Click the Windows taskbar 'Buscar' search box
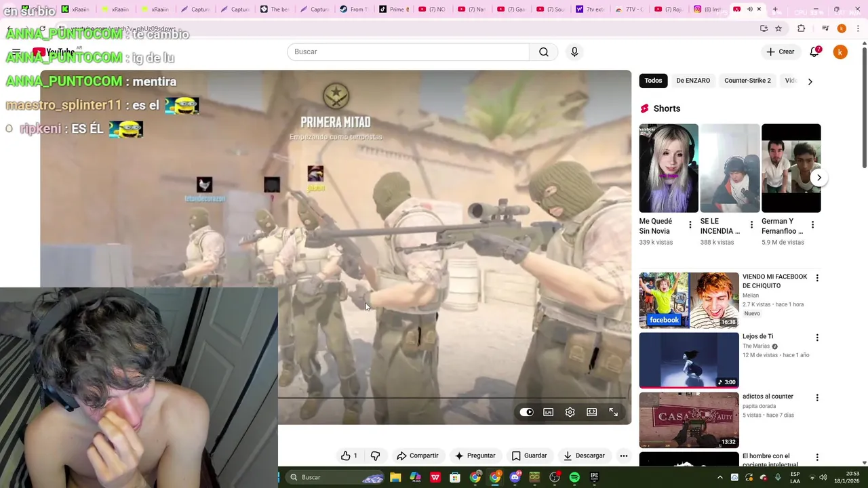 pos(336,477)
